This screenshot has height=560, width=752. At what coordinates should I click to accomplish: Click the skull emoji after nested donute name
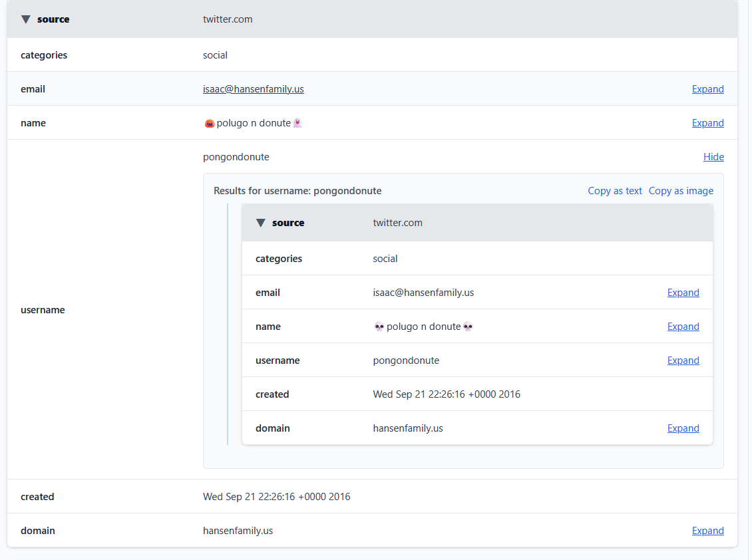468,327
